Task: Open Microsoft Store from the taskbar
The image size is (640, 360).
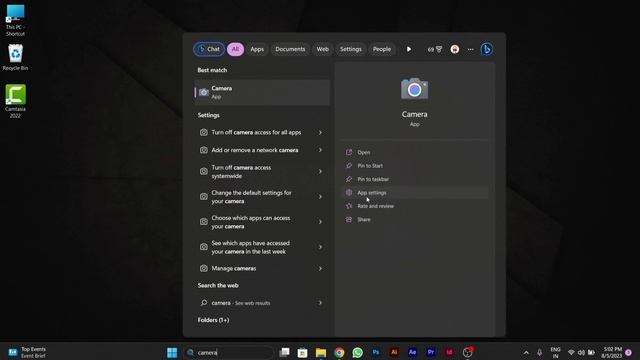Action: [x=302, y=353]
